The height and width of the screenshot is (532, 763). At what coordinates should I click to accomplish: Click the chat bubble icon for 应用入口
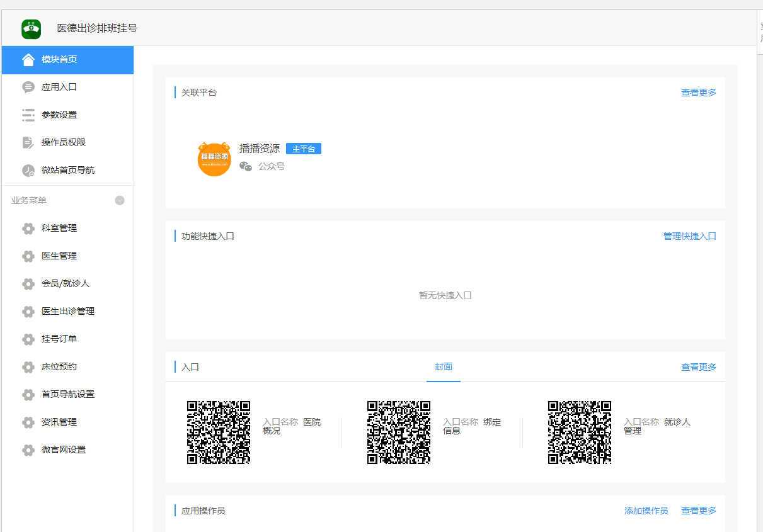tap(28, 88)
